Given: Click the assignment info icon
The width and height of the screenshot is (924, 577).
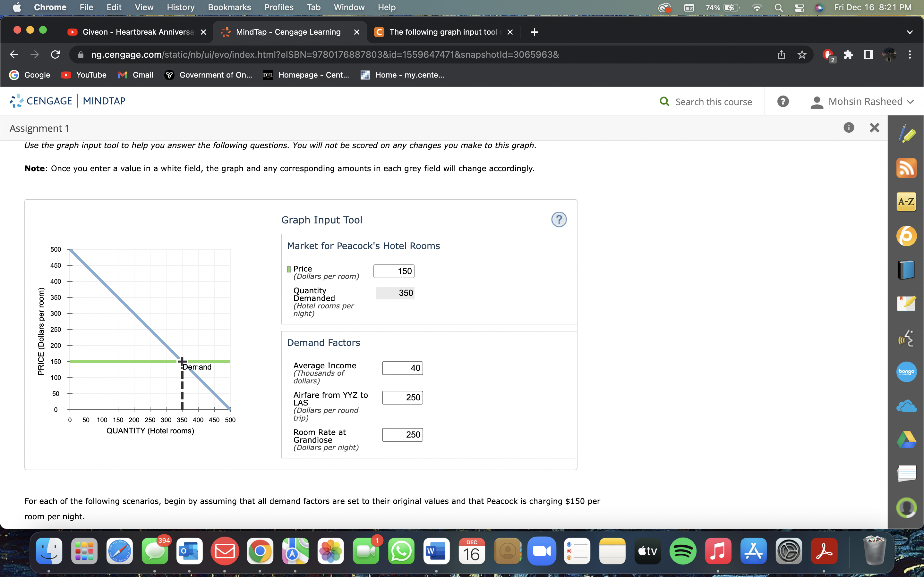Looking at the screenshot, I should tap(848, 128).
